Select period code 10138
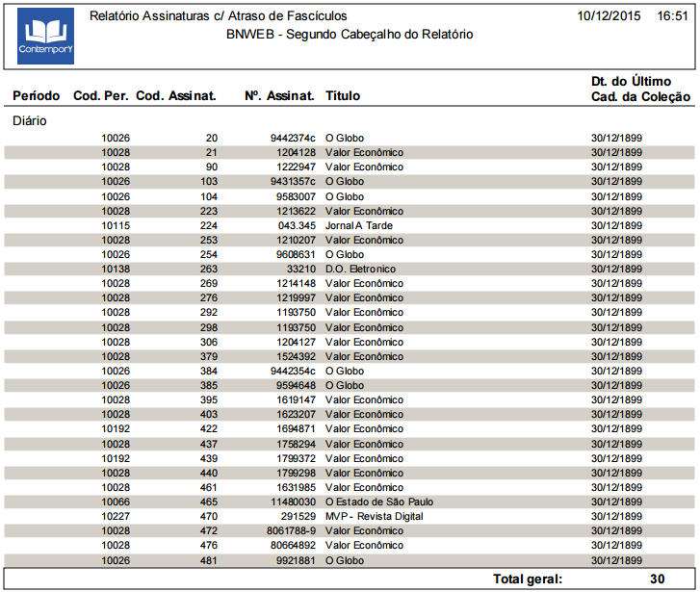 coord(116,270)
